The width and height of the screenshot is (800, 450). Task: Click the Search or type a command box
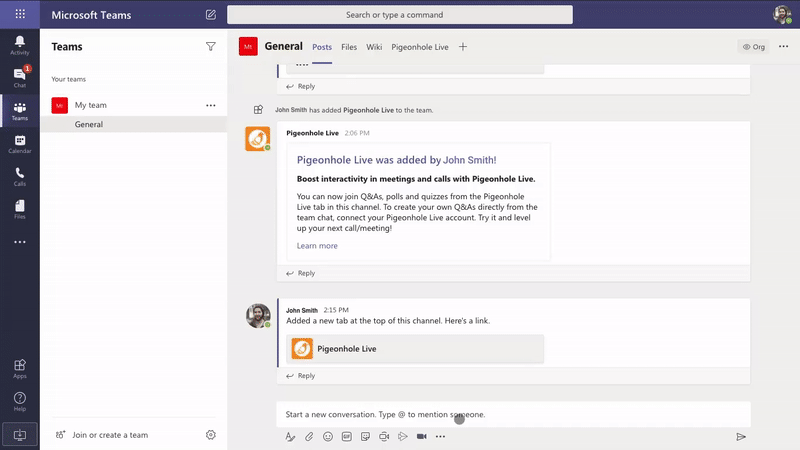(x=399, y=15)
